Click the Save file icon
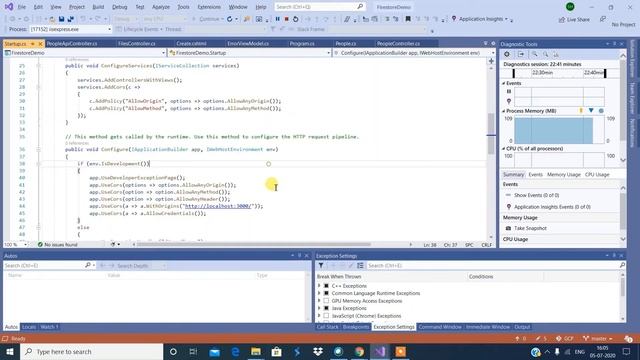This screenshot has width=640, height=360. click(62, 19)
